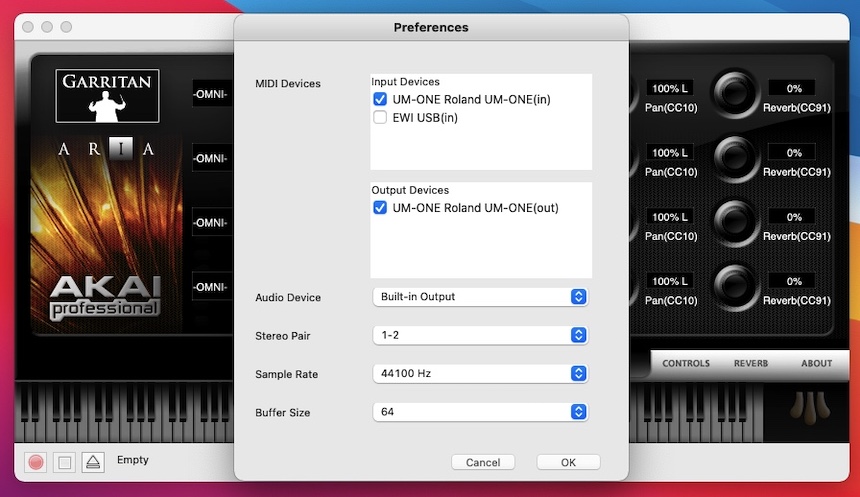Open the Audio Device dropdown
The width and height of the screenshot is (860, 497).
pyautogui.click(x=480, y=297)
